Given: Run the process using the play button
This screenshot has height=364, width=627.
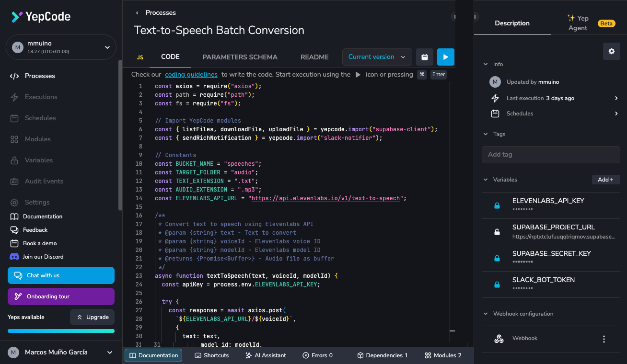Looking at the screenshot, I should tap(445, 57).
